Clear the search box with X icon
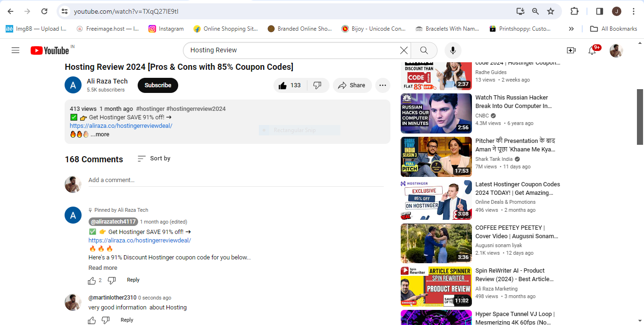The image size is (644, 325). pos(404,50)
